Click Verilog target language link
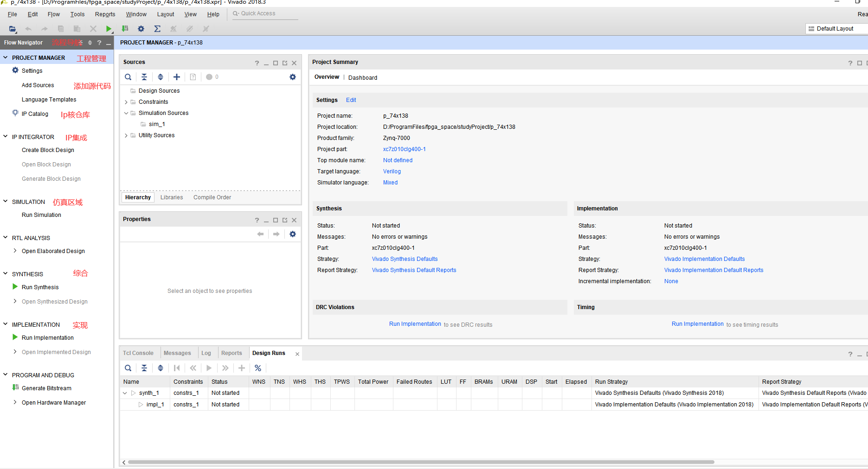This screenshot has height=469, width=868. point(392,171)
